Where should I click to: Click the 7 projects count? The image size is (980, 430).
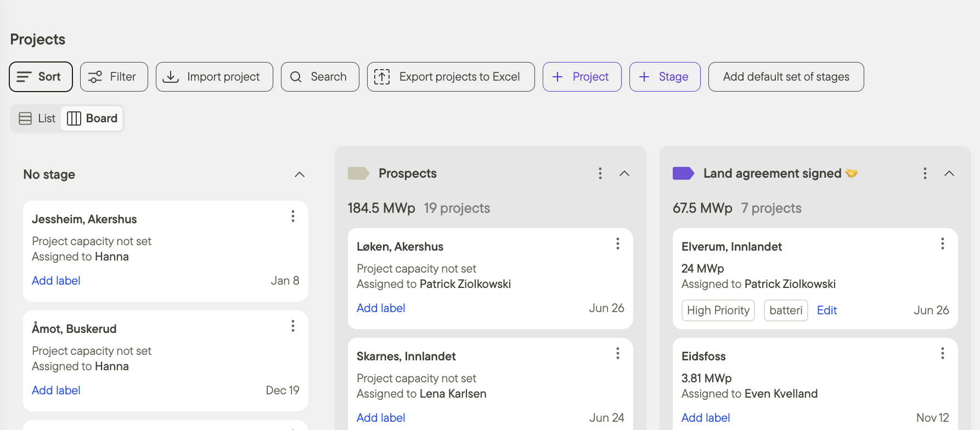pos(771,208)
